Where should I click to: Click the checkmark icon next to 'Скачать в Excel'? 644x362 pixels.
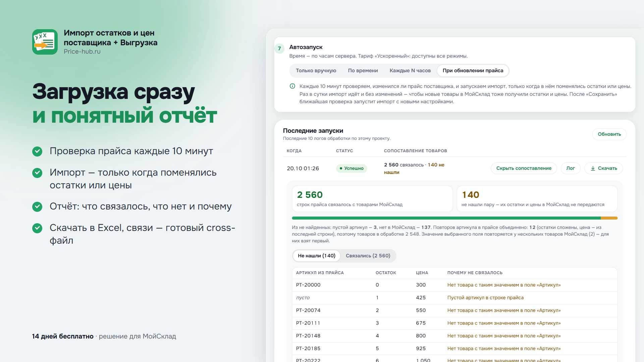point(37,228)
